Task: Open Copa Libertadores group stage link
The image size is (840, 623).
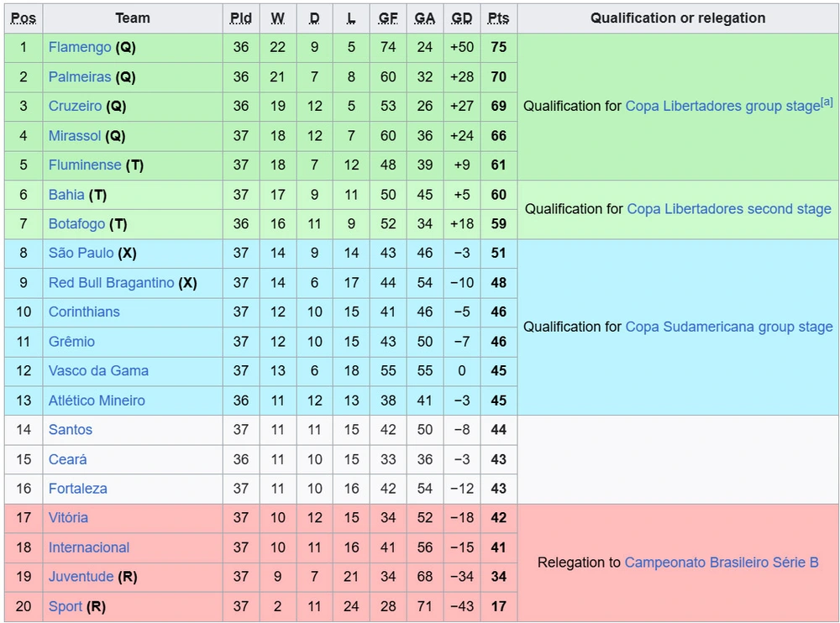Action: coord(722,107)
